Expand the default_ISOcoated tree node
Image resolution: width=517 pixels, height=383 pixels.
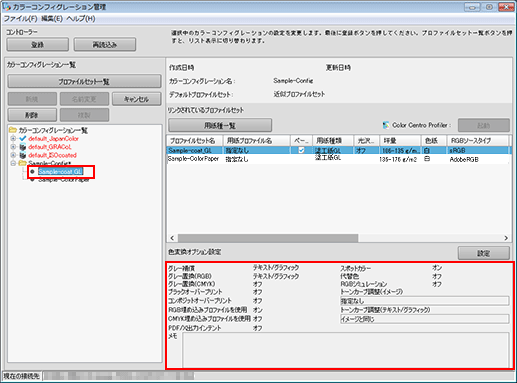click(13, 155)
